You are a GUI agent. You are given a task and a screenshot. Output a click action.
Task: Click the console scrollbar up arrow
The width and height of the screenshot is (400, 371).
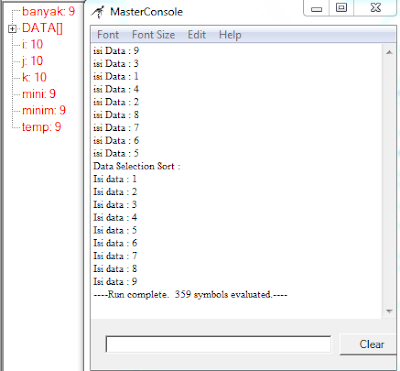coord(389,52)
